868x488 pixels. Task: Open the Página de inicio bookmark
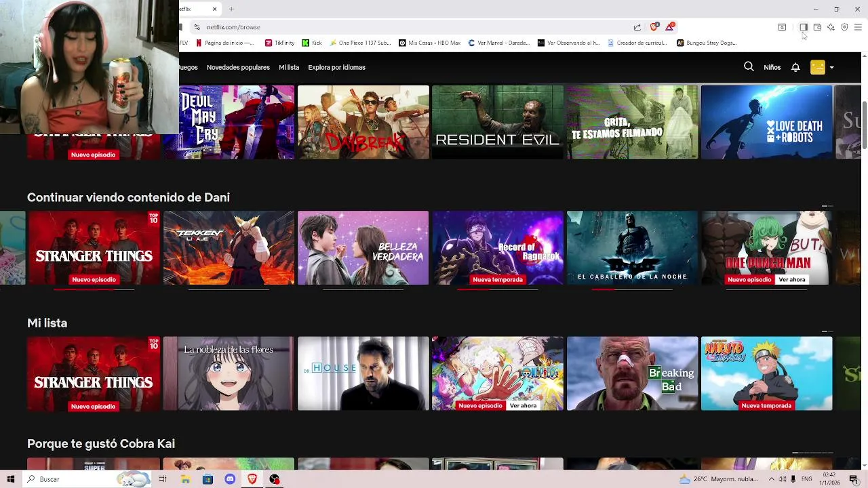coord(224,43)
